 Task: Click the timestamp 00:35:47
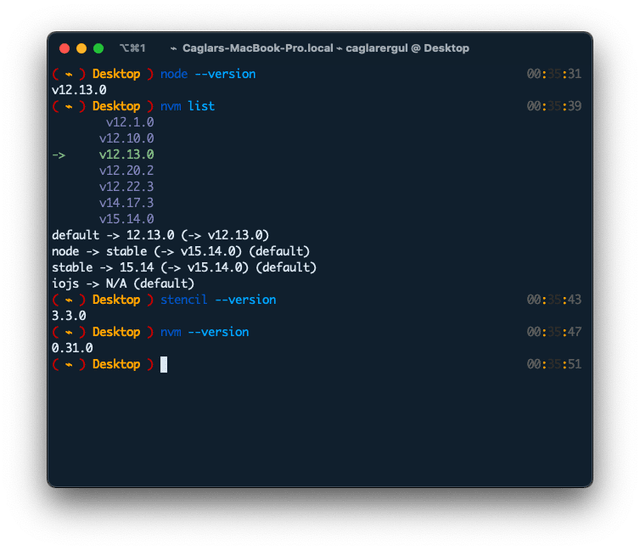554,332
